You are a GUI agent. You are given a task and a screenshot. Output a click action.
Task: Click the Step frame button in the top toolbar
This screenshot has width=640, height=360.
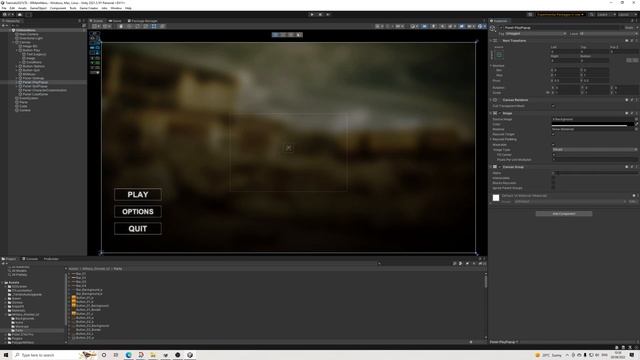(328, 14)
